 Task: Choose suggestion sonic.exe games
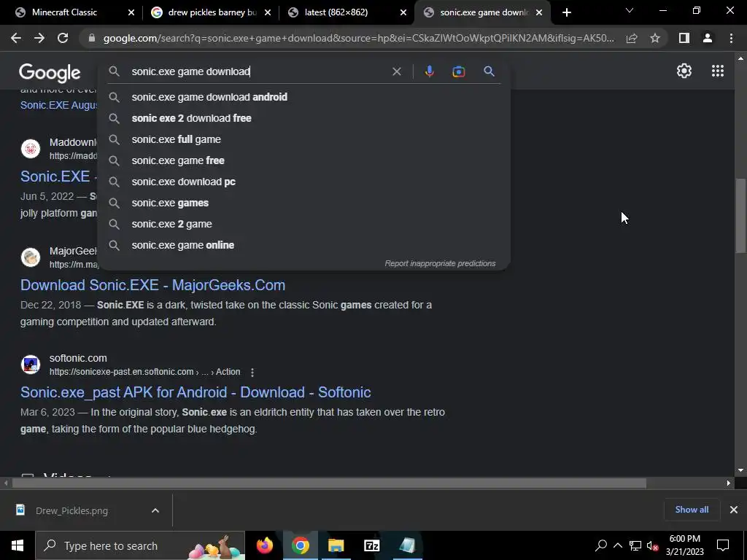[x=304, y=203]
